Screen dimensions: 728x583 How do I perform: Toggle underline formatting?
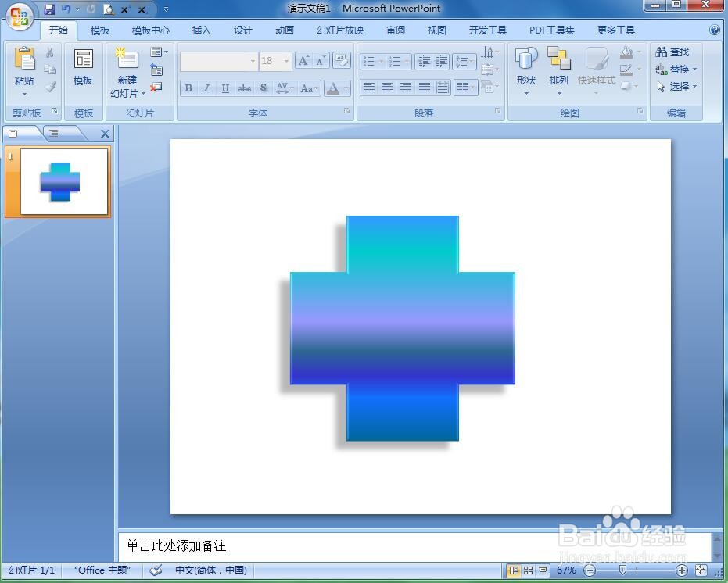(225, 88)
